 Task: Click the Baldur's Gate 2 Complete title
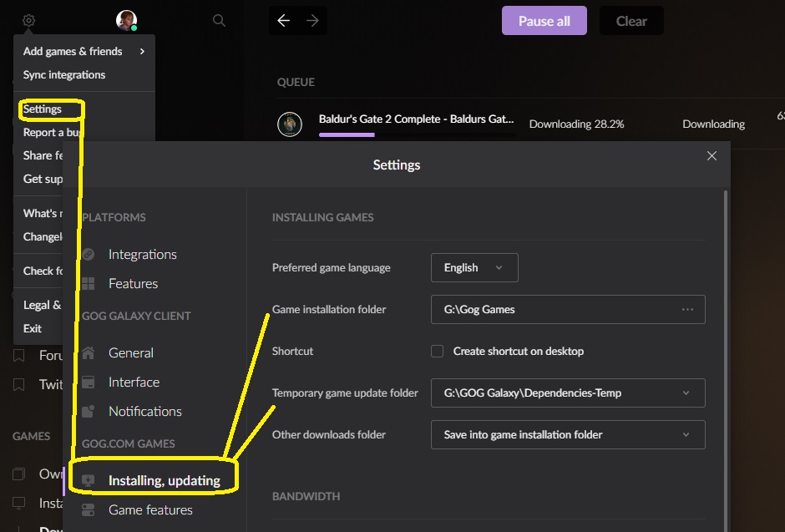point(417,119)
